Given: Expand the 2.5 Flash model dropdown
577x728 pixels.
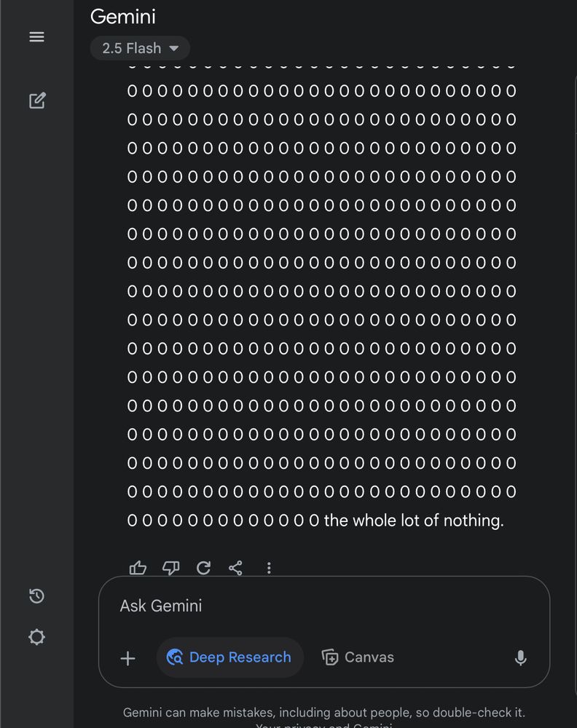Looking at the screenshot, I should [x=140, y=48].
